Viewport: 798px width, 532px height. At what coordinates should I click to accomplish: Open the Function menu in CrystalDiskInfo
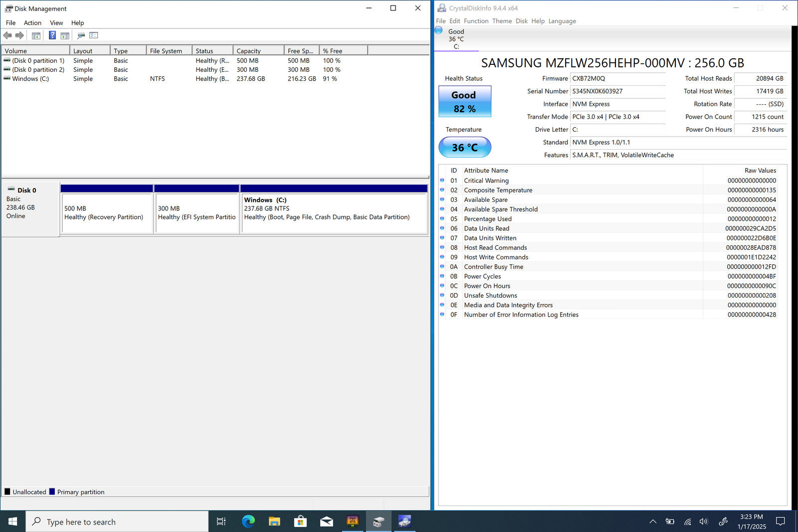(476, 21)
